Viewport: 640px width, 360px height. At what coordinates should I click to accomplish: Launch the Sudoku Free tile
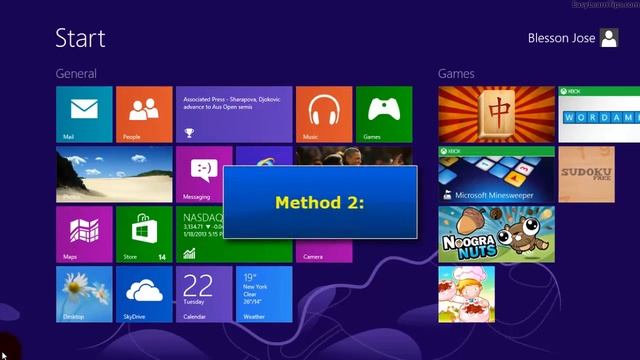[x=587, y=174]
